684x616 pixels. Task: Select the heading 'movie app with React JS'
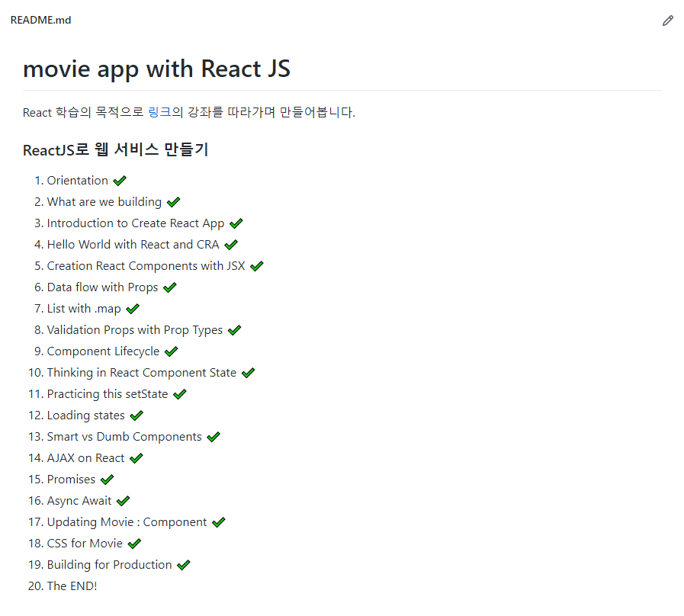coord(156,69)
